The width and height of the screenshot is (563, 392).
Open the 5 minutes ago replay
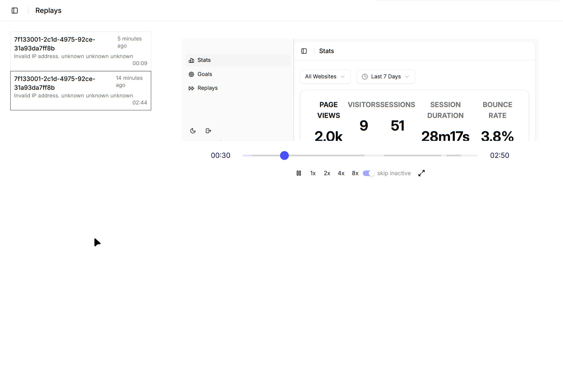coord(80,51)
